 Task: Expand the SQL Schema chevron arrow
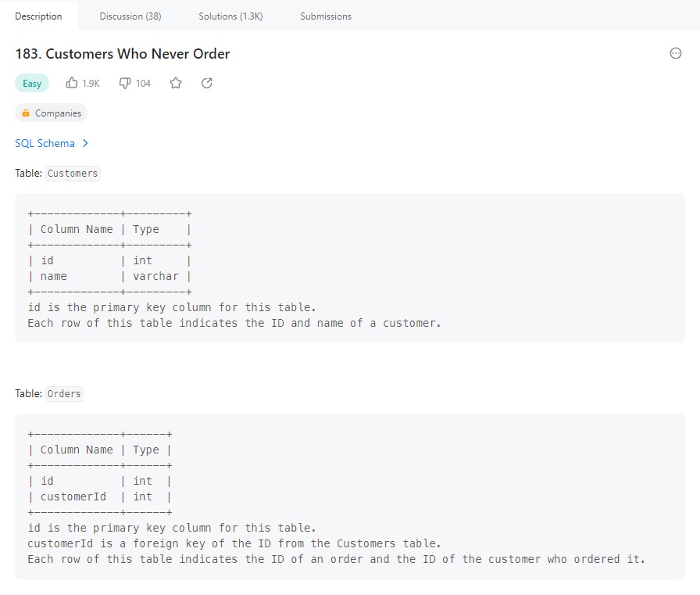click(x=85, y=143)
